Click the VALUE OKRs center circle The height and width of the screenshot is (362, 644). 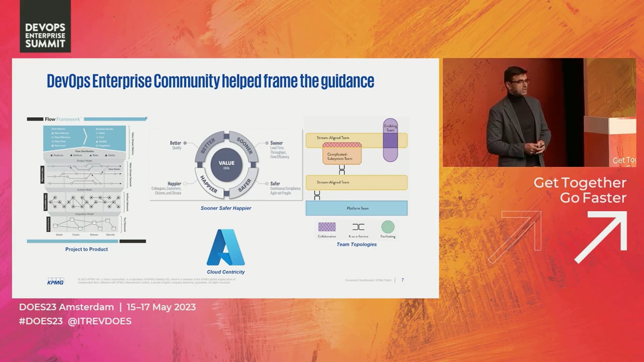click(x=226, y=165)
